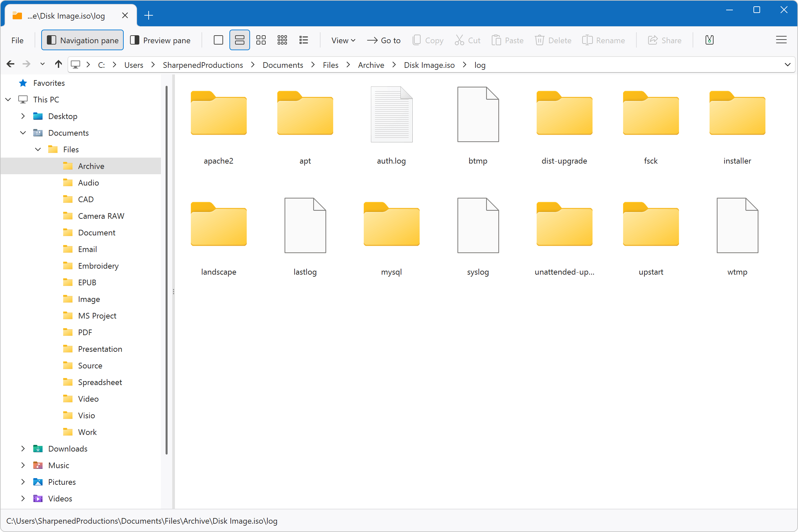This screenshot has height=532, width=798.
Task: Click the Share toolbar icon
Action: 664,40
